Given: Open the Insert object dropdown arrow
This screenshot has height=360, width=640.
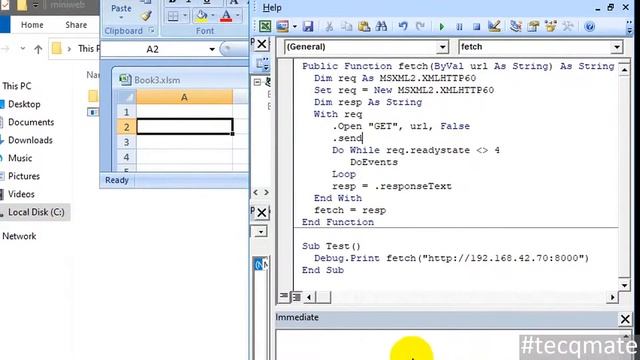Looking at the screenshot, I should click(x=294, y=27).
